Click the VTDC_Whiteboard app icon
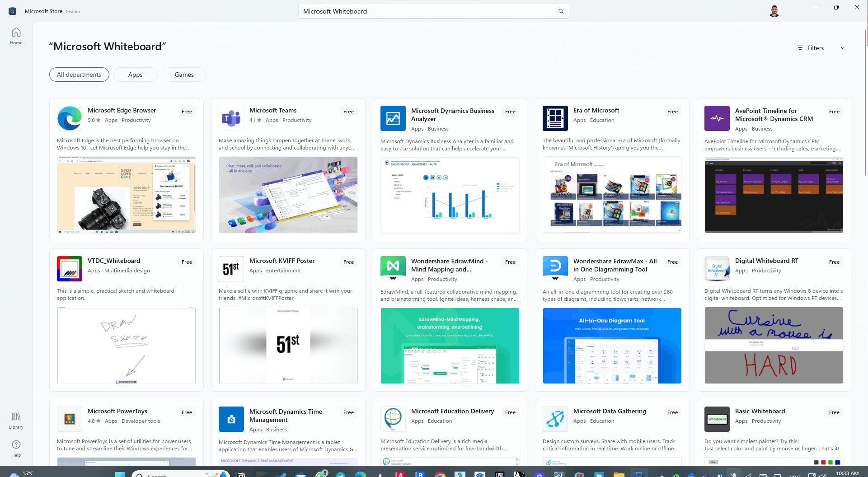The width and height of the screenshot is (868, 477). pyautogui.click(x=70, y=269)
